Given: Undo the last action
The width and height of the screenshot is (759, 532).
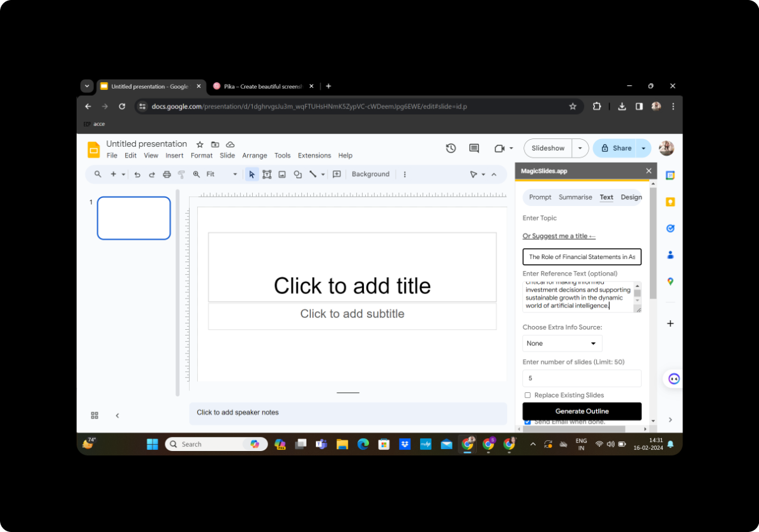Looking at the screenshot, I should point(137,174).
